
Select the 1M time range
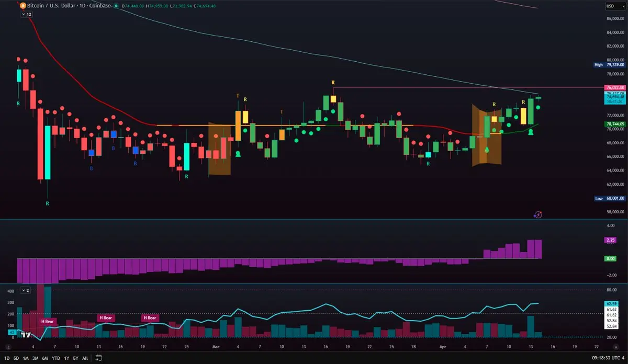26,358
